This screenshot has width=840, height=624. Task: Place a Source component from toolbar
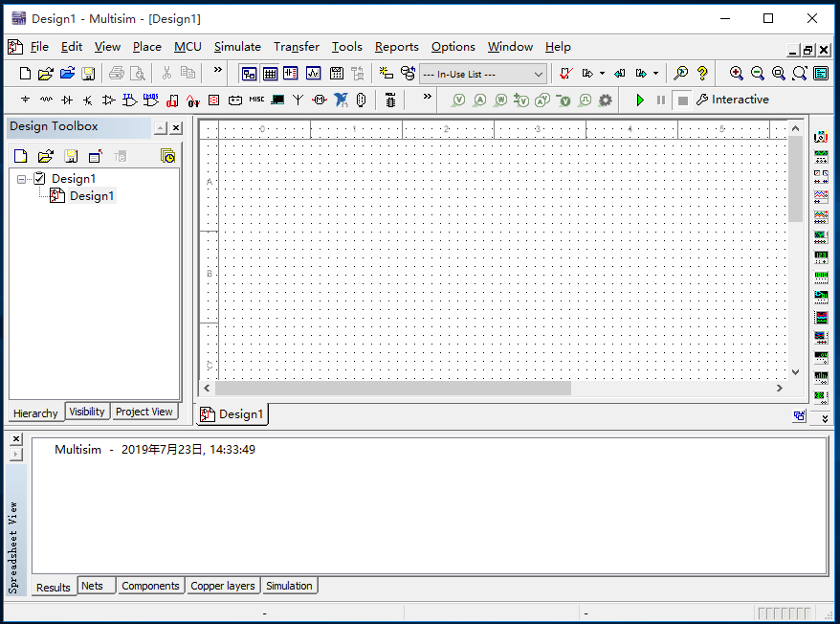click(25, 100)
